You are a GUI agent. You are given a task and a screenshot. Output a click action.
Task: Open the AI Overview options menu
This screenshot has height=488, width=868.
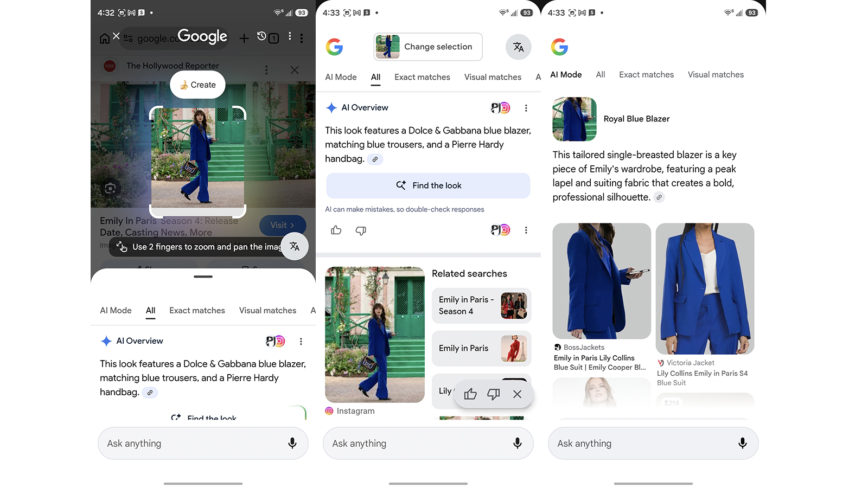click(x=526, y=108)
